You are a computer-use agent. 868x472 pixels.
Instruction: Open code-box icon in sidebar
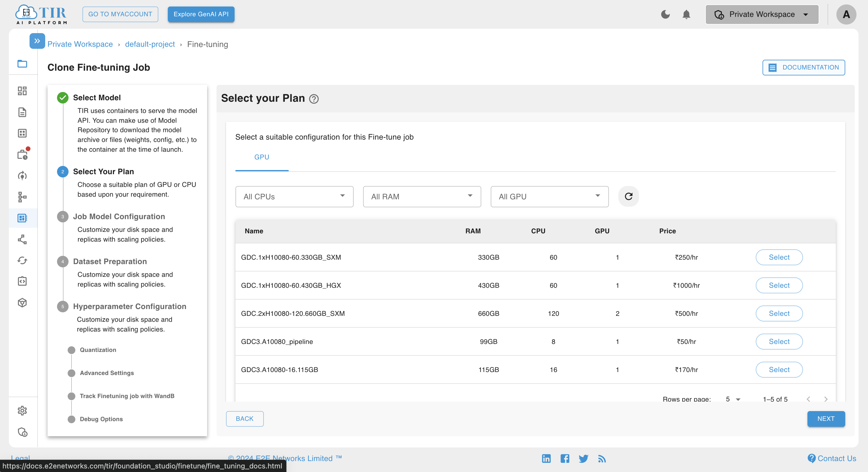coord(22,281)
